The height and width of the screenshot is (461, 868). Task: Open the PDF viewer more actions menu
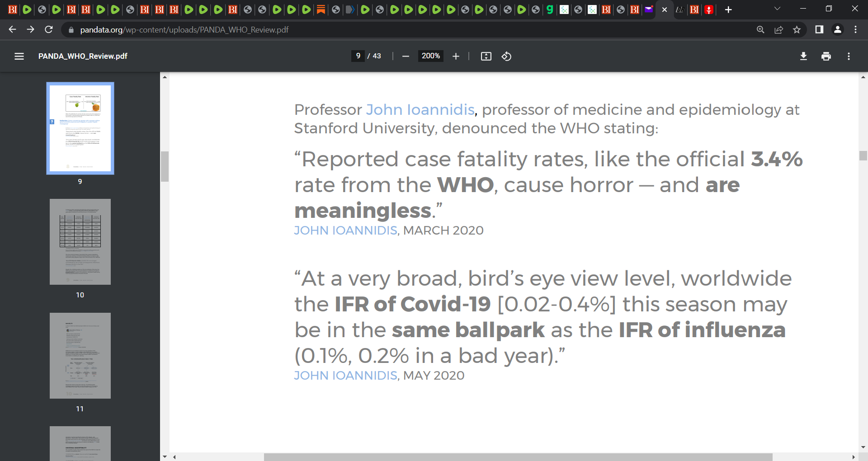coord(849,56)
